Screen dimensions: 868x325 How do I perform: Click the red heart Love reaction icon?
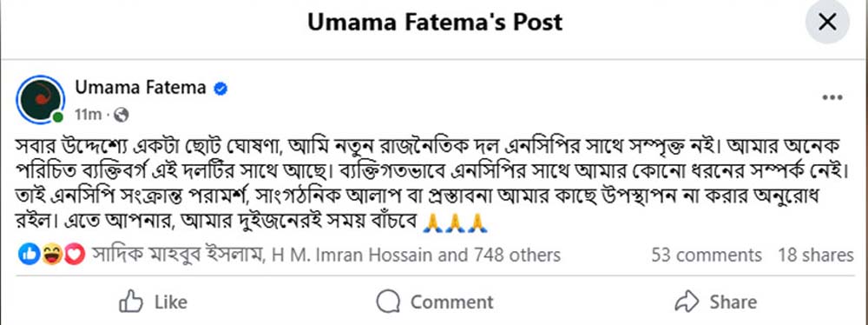75,255
